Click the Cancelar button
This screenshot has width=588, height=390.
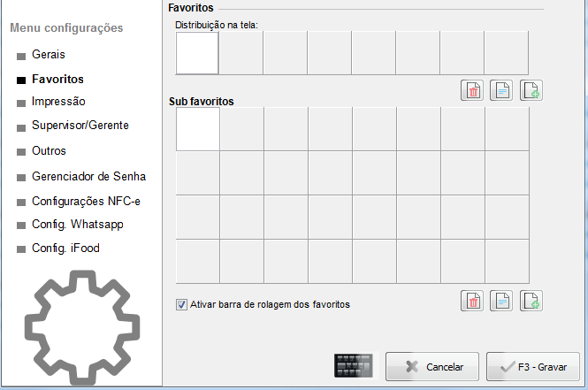pos(432,366)
